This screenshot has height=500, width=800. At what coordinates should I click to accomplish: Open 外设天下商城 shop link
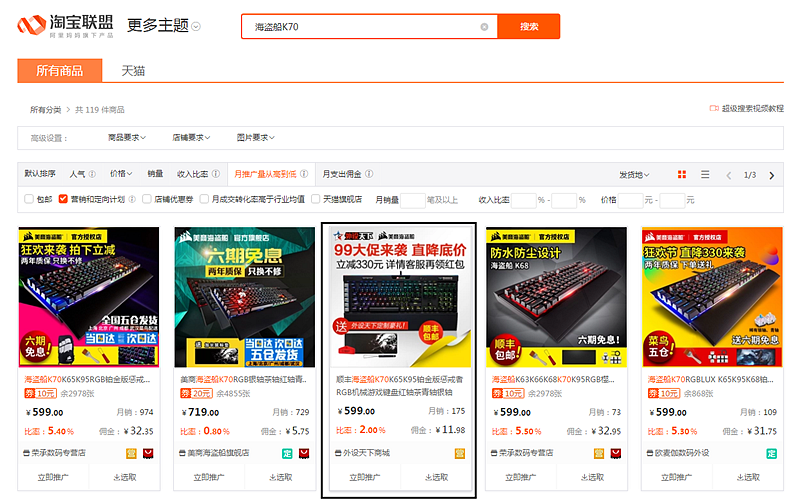[366, 453]
